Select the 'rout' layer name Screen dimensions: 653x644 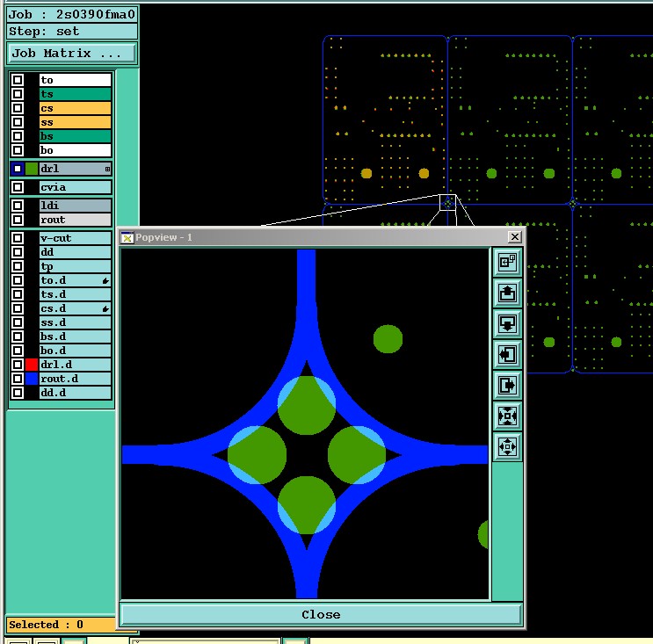(x=76, y=220)
